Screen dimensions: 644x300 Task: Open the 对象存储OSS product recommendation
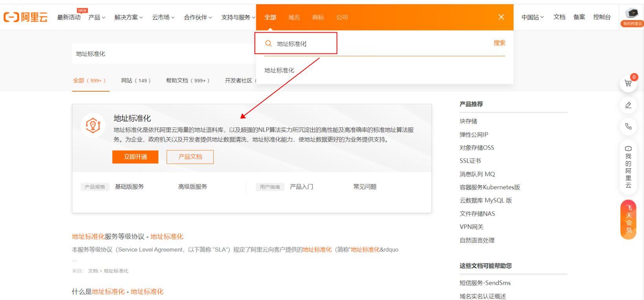477,148
